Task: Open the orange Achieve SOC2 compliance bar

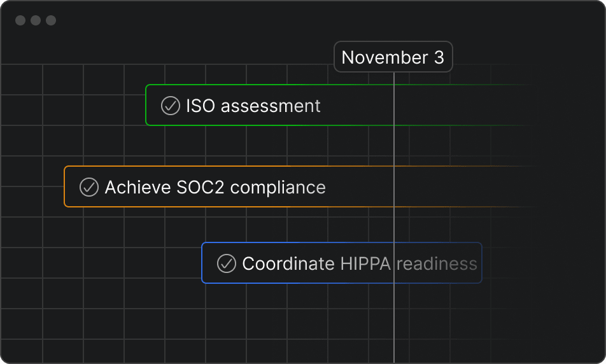Action: [300, 186]
